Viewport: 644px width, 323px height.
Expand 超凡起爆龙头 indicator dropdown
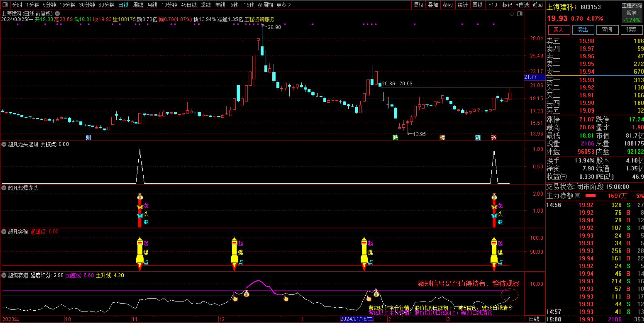click(x=4, y=188)
